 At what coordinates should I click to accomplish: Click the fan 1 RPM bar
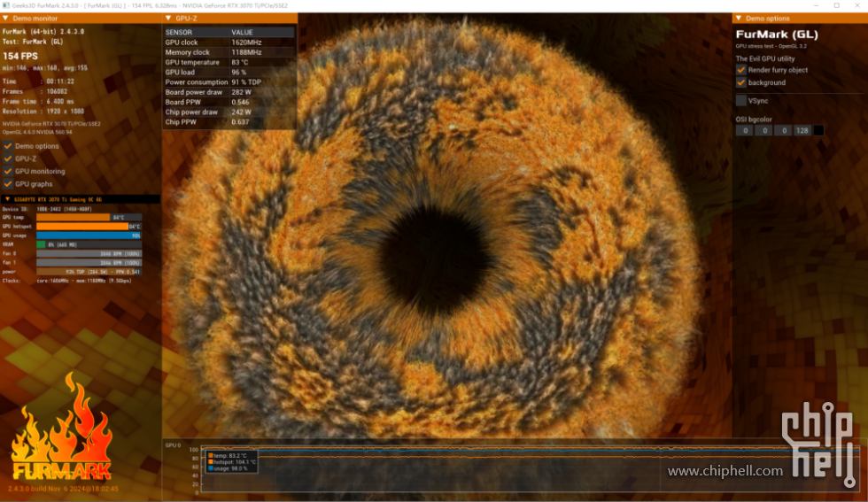click(x=89, y=262)
